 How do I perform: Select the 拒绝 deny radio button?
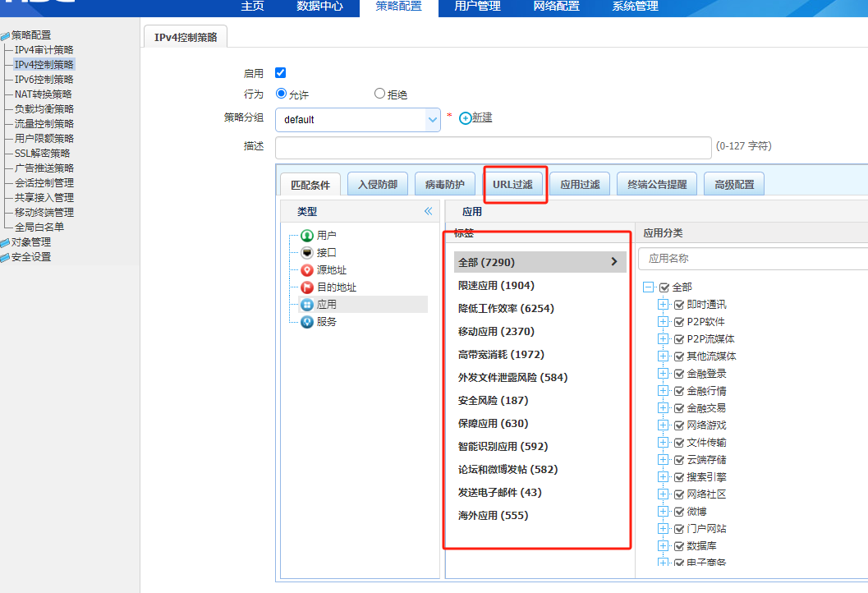pos(379,94)
